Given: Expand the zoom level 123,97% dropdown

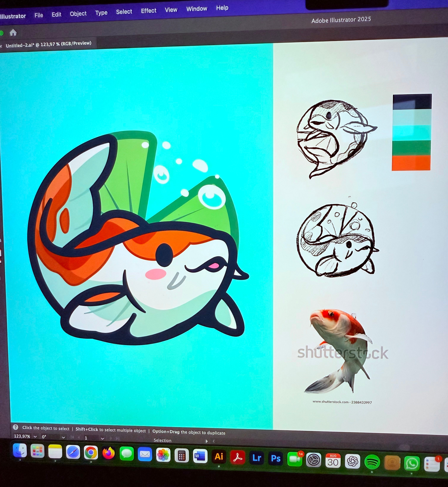Looking at the screenshot, I should 35,437.
